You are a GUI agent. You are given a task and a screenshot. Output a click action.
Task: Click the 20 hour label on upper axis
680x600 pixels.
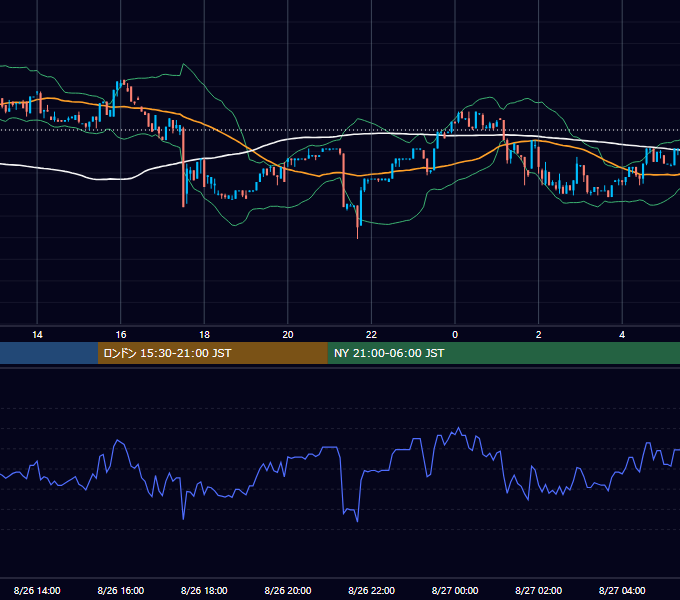coord(288,335)
